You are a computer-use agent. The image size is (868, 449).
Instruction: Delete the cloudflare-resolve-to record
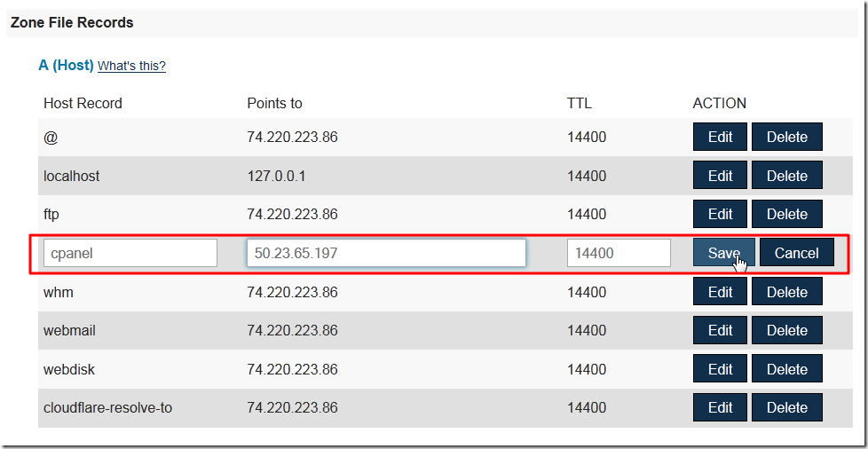(x=786, y=407)
